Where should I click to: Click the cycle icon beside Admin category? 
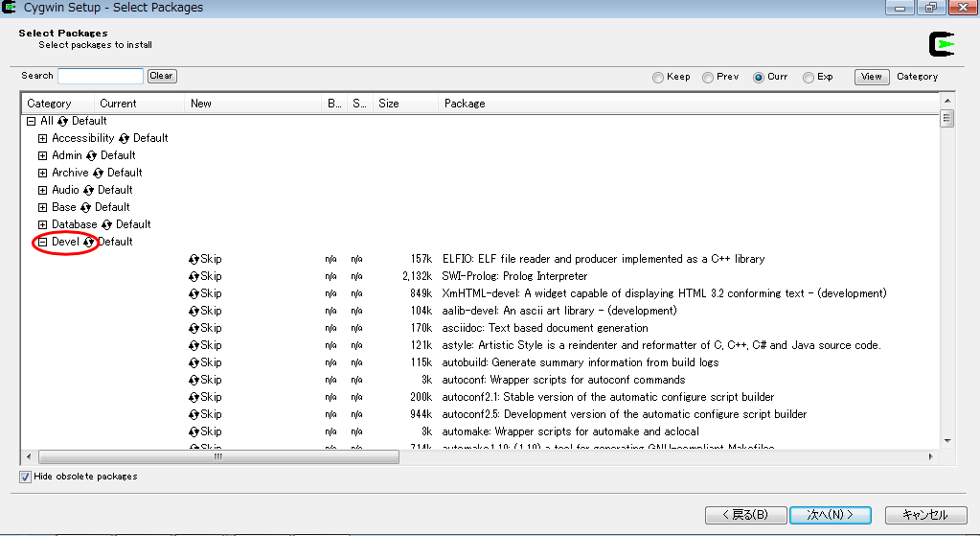[91, 155]
